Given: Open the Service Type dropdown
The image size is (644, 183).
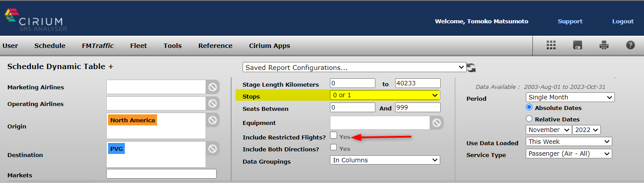Looking at the screenshot, I should pyautogui.click(x=569, y=154).
